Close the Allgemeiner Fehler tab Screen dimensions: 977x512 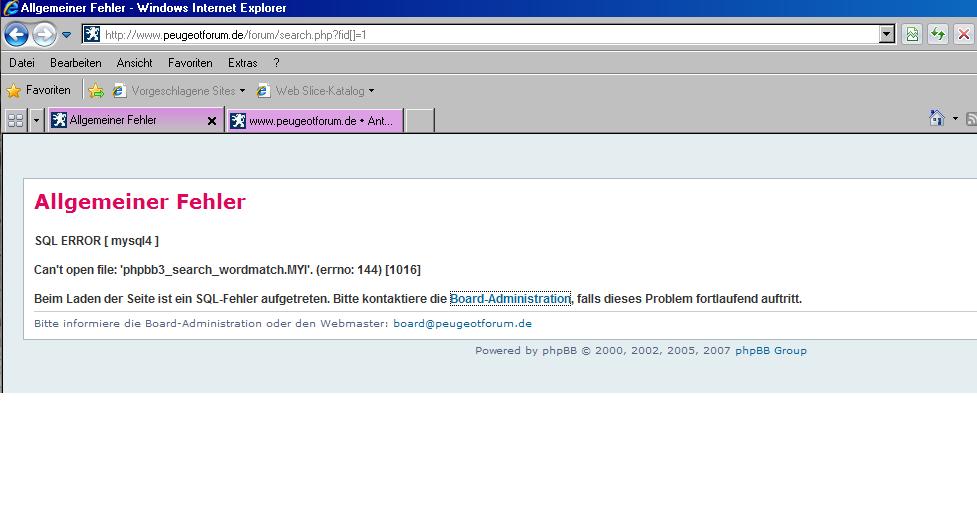[211, 121]
